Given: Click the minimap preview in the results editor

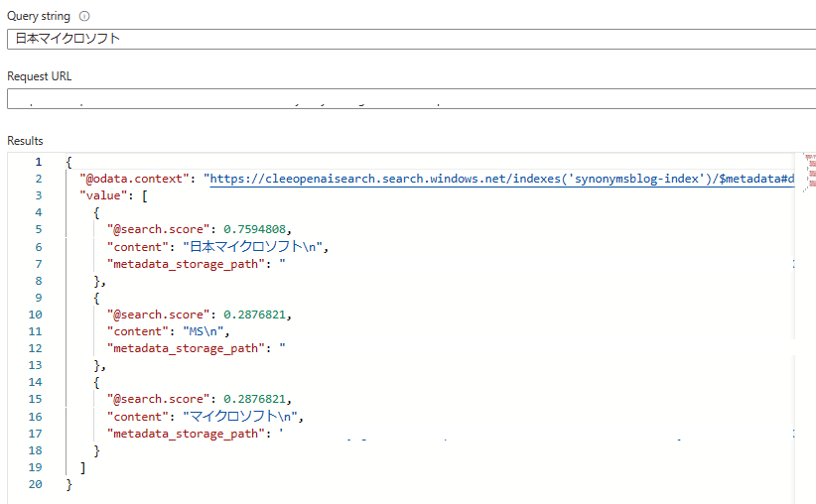Looking at the screenshot, I should tap(807, 170).
